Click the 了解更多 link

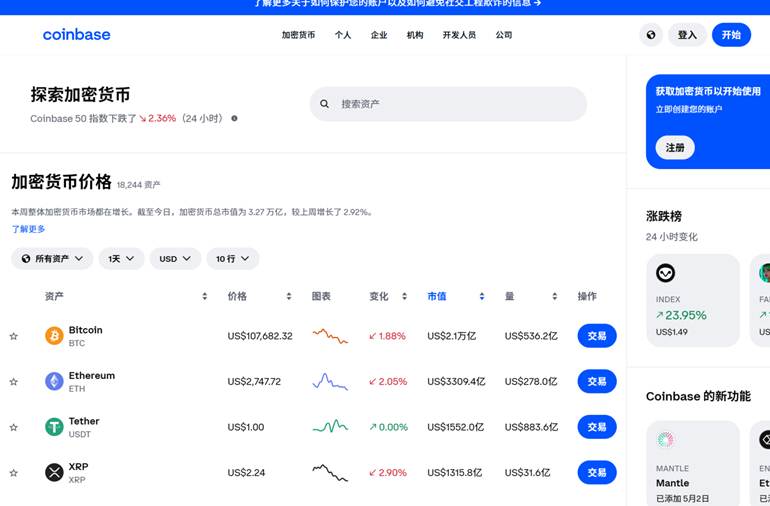28,229
